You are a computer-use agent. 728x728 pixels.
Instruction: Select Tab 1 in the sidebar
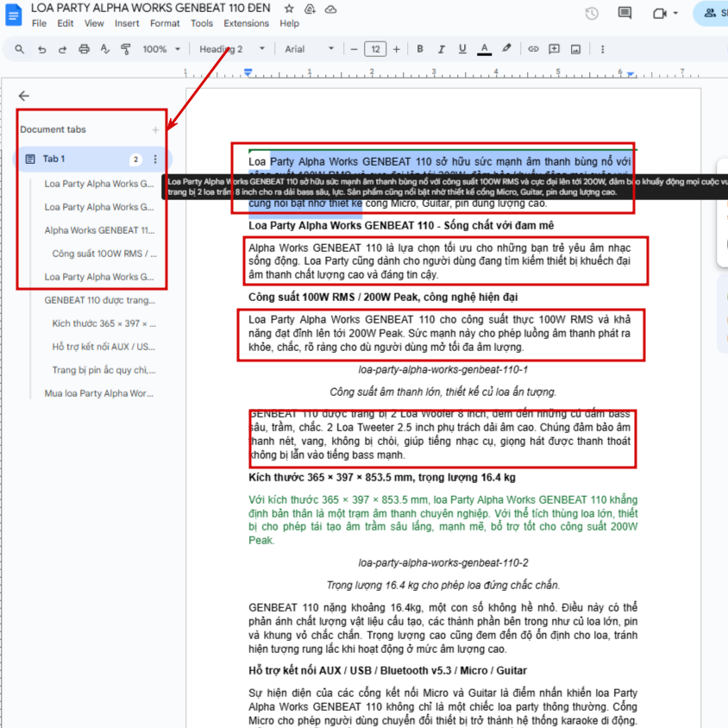click(92, 160)
